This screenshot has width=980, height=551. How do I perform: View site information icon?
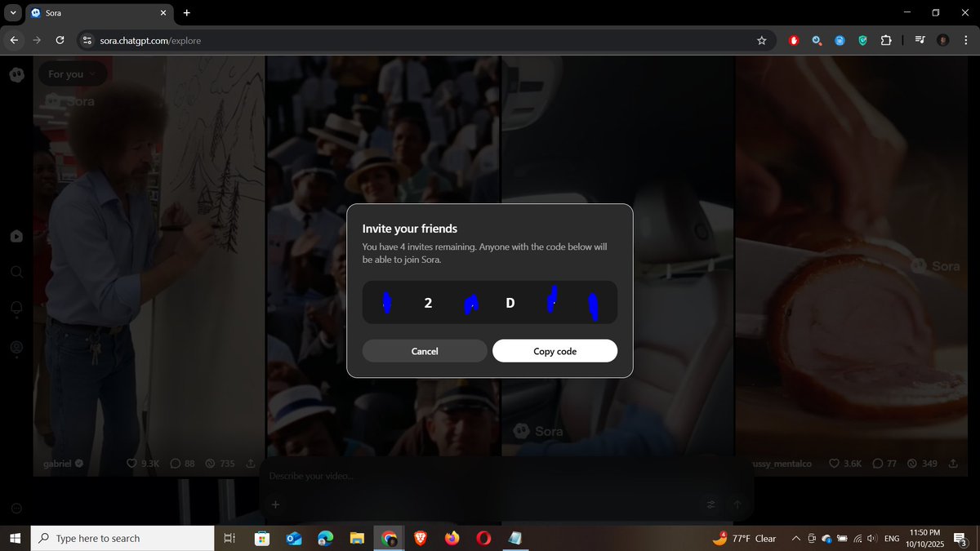pyautogui.click(x=87, y=40)
